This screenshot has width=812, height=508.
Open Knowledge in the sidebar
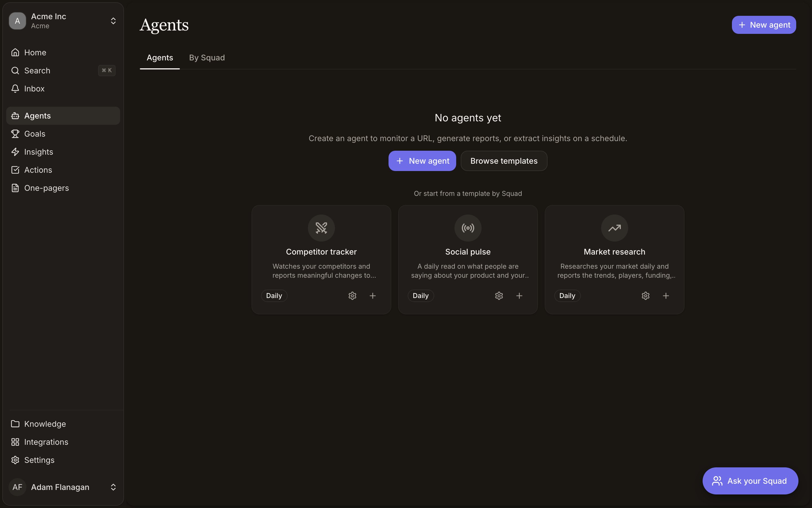click(63, 424)
